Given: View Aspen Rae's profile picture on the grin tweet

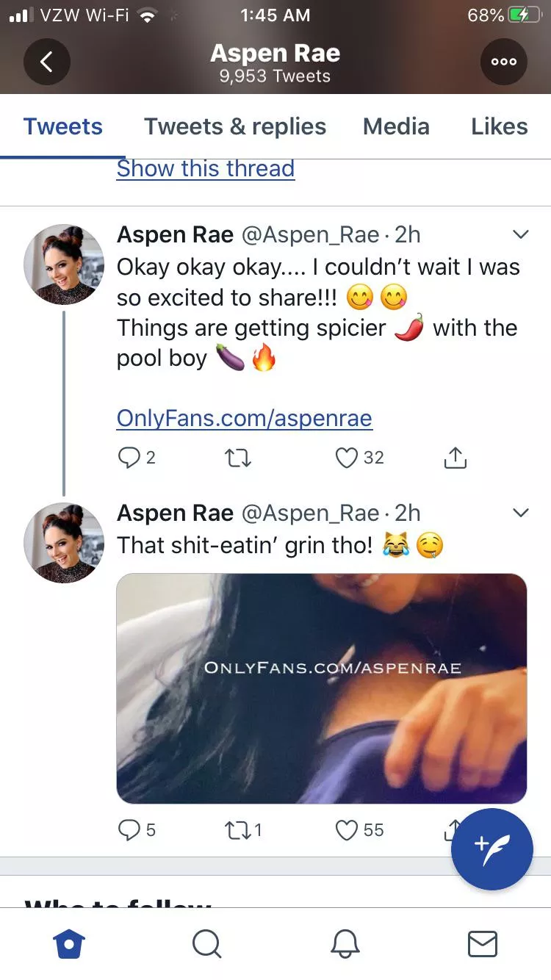Looking at the screenshot, I should pos(64,543).
